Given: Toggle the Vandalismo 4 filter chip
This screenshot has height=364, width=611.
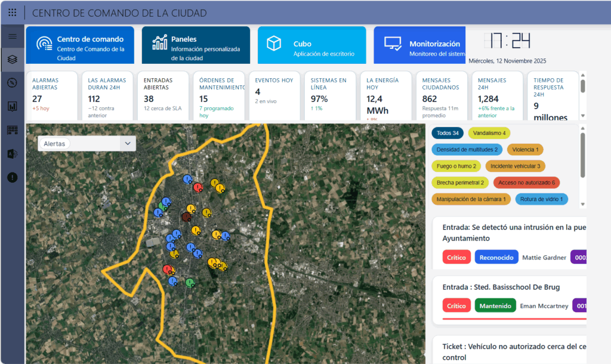Looking at the screenshot, I should (489, 133).
